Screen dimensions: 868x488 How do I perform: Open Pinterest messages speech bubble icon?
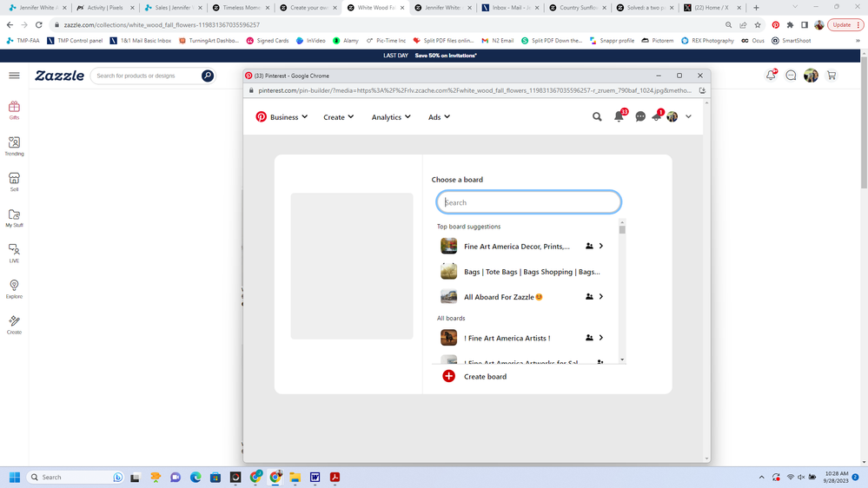pyautogui.click(x=640, y=116)
